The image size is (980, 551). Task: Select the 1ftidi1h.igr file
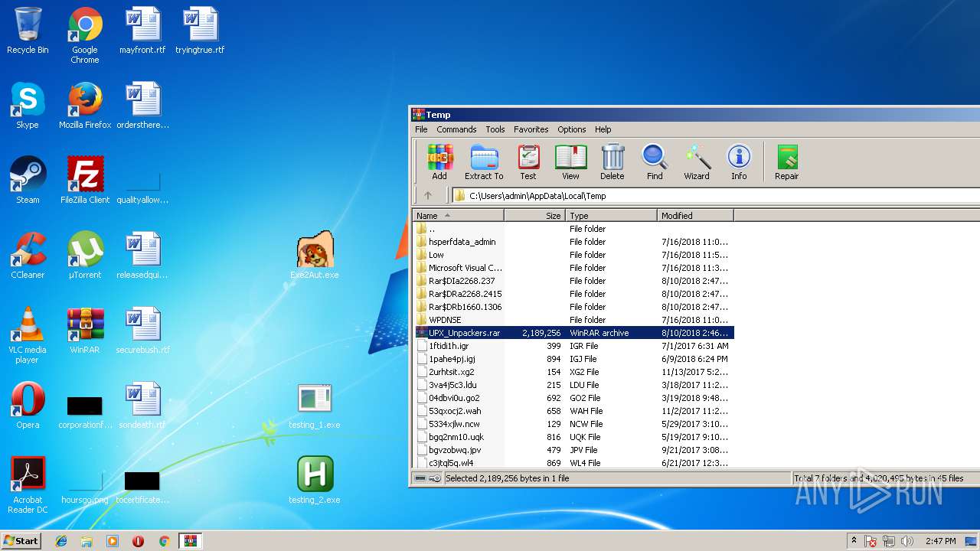[x=574, y=346]
